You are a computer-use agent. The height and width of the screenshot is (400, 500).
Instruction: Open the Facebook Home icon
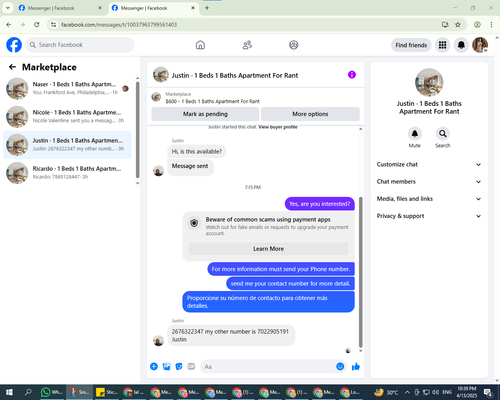coord(200,45)
